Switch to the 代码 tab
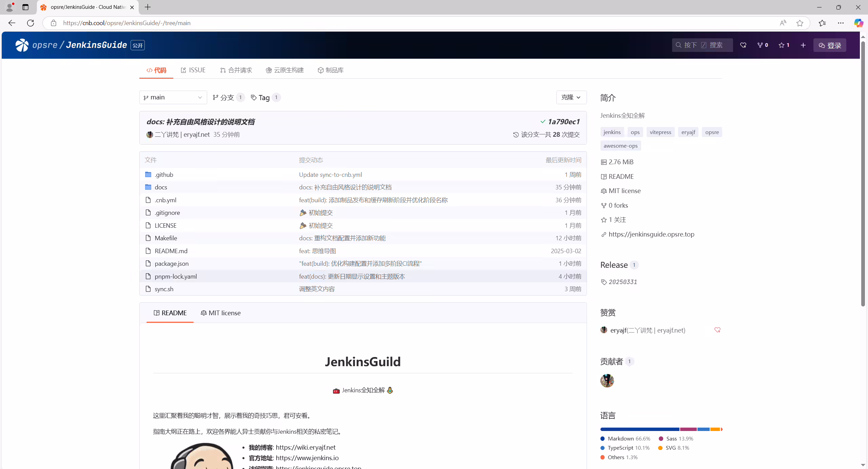Image resolution: width=868 pixels, height=469 pixels. (x=156, y=70)
